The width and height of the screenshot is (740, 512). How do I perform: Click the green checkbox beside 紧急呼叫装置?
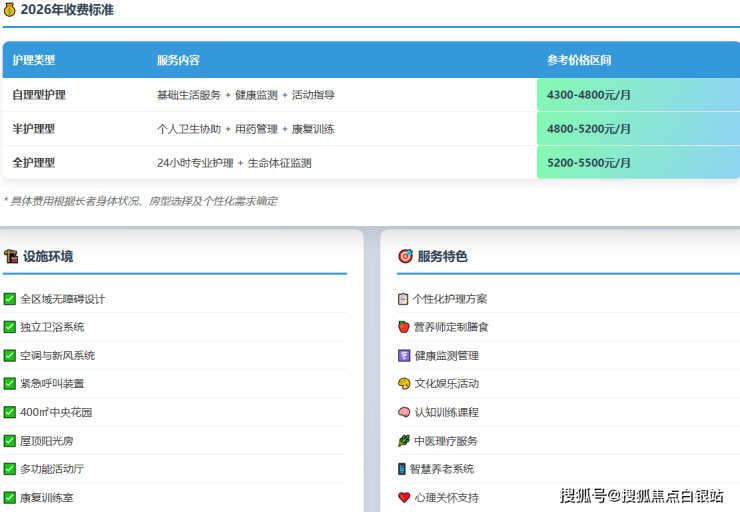click(x=10, y=383)
